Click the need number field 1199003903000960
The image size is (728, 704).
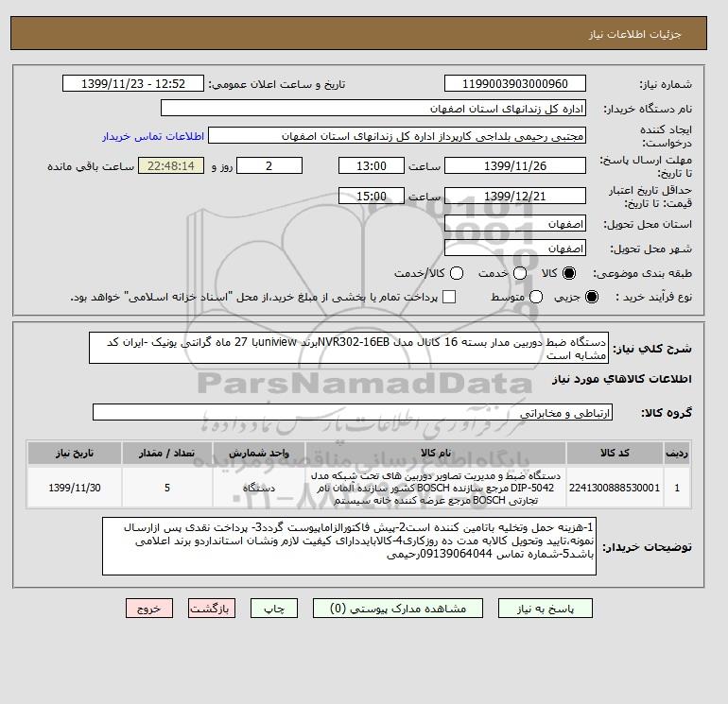click(515, 83)
